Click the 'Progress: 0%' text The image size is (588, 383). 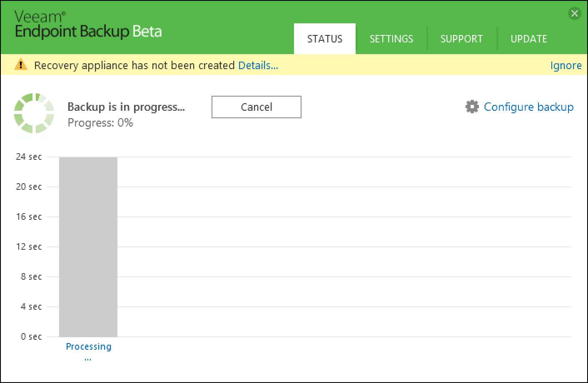point(100,123)
